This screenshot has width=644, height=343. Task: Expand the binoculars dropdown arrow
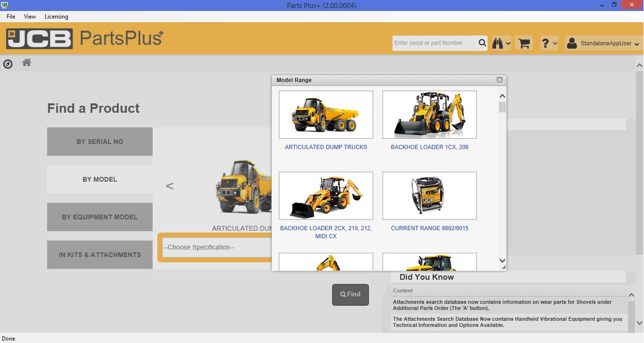click(508, 44)
